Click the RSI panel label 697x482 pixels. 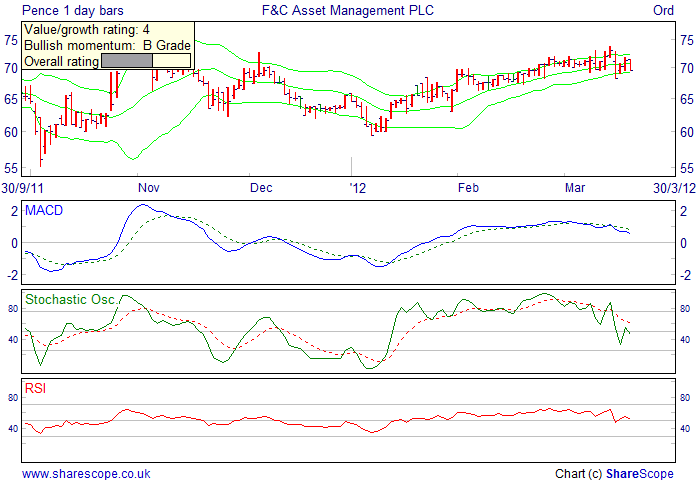tap(36, 389)
